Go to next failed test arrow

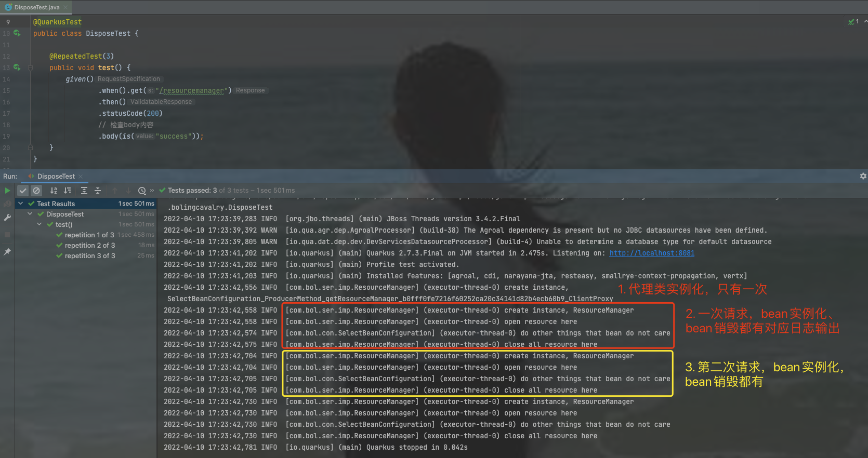point(128,191)
